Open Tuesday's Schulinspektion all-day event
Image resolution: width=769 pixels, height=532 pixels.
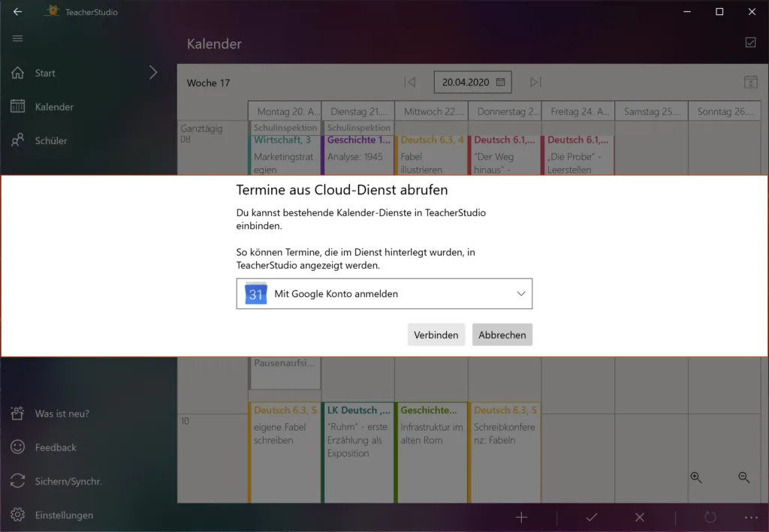358,128
